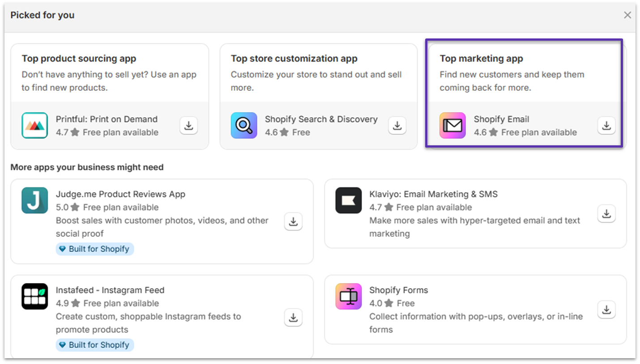Screen dimensions: 640x364
Task: Click Shopify Search & Discovery 4.6 Free text
Action: click(287, 132)
